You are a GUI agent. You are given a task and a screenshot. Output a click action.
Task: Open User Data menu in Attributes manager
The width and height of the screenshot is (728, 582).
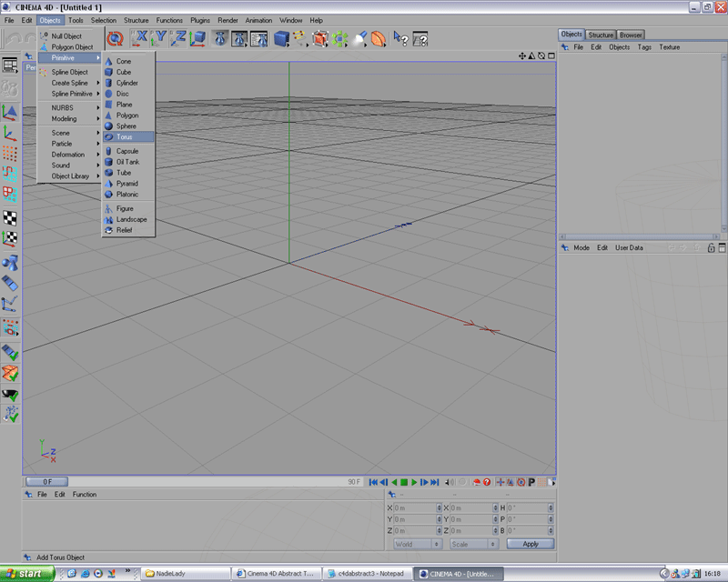pos(629,248)
